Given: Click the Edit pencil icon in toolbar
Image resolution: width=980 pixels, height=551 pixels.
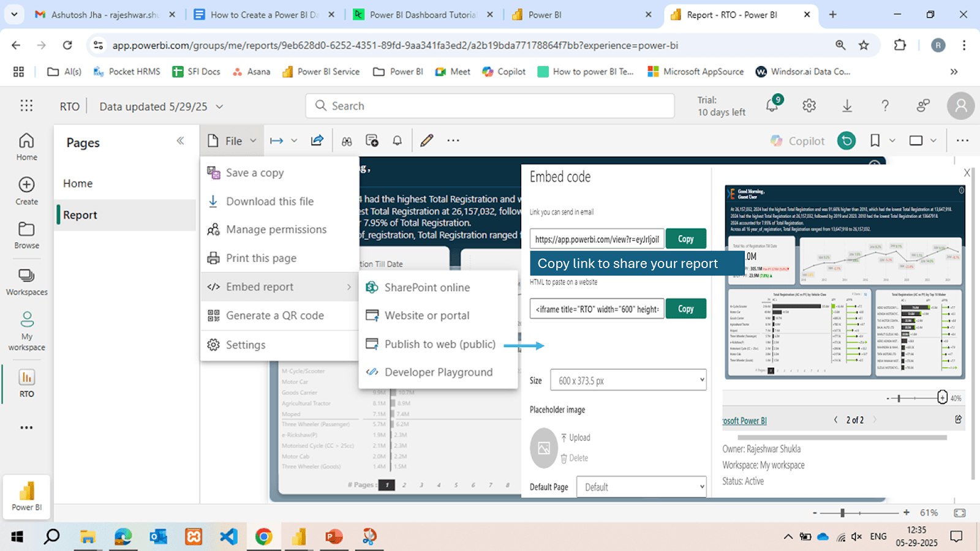Looking at the screenshot, I should pos(427,141).
